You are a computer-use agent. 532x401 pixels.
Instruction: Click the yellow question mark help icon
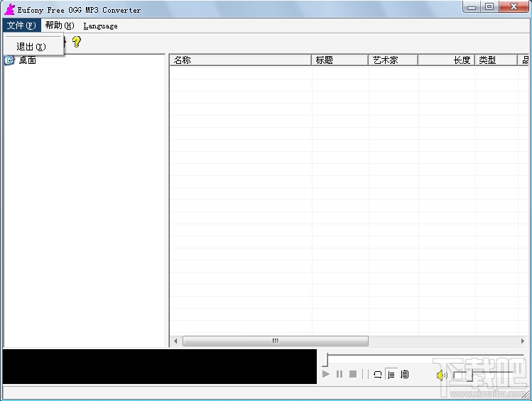[77, 42]
